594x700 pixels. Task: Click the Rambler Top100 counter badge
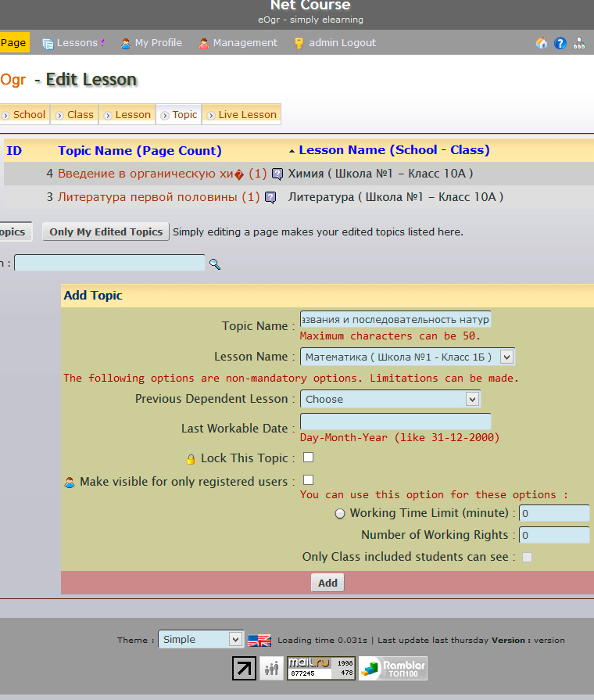[393, 668]
